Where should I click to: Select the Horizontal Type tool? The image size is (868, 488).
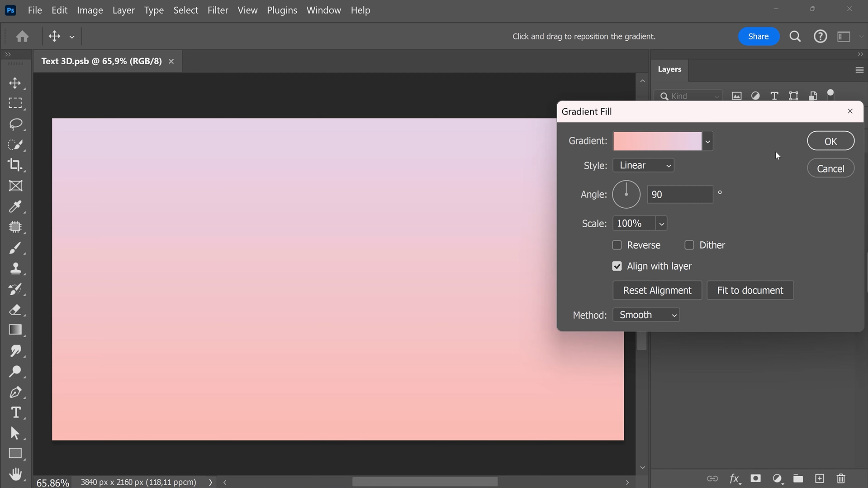pos(15,412)
